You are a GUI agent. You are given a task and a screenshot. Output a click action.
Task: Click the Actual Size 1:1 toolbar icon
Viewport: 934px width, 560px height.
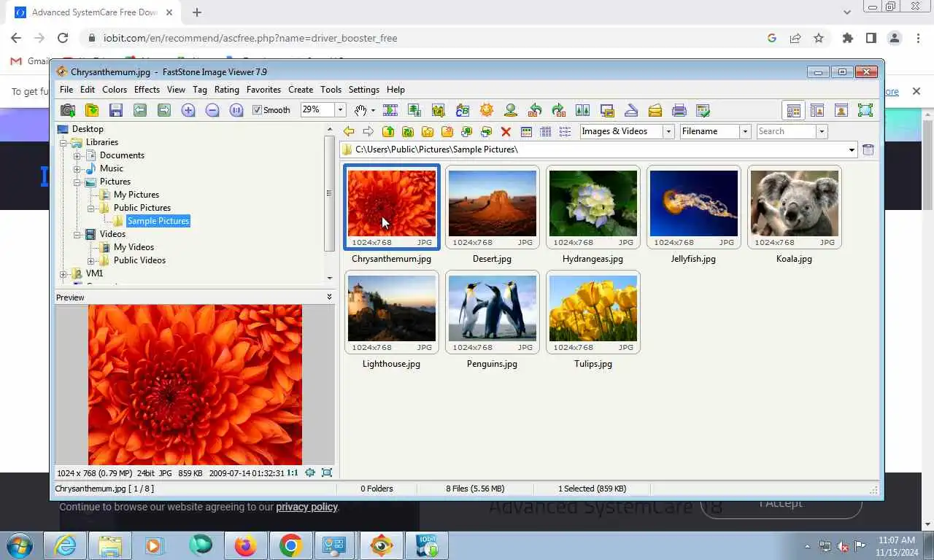click(236, 110)
